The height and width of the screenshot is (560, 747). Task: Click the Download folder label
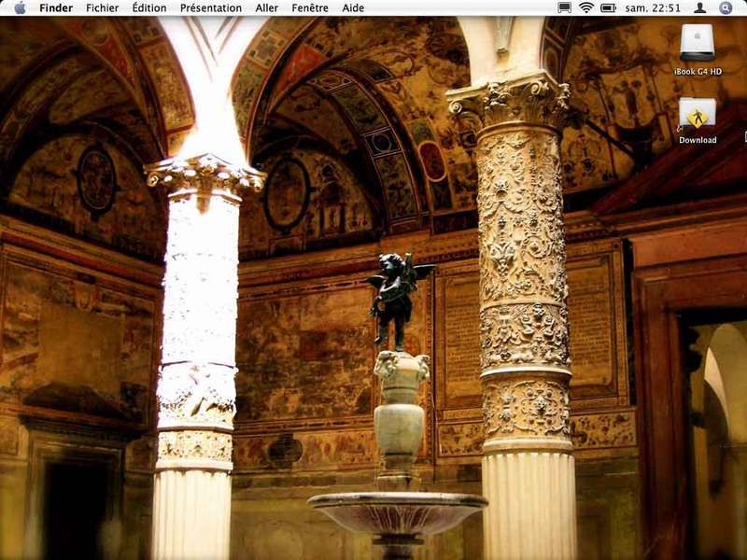point(698,140)
